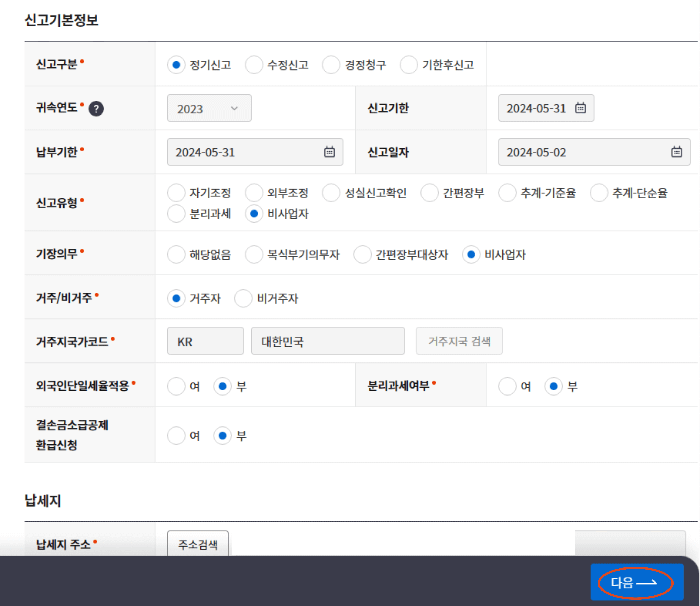Screen dimensions: 700x606
Task: Choose the 간편장부 filing type
Action: (x=429, y=193)
